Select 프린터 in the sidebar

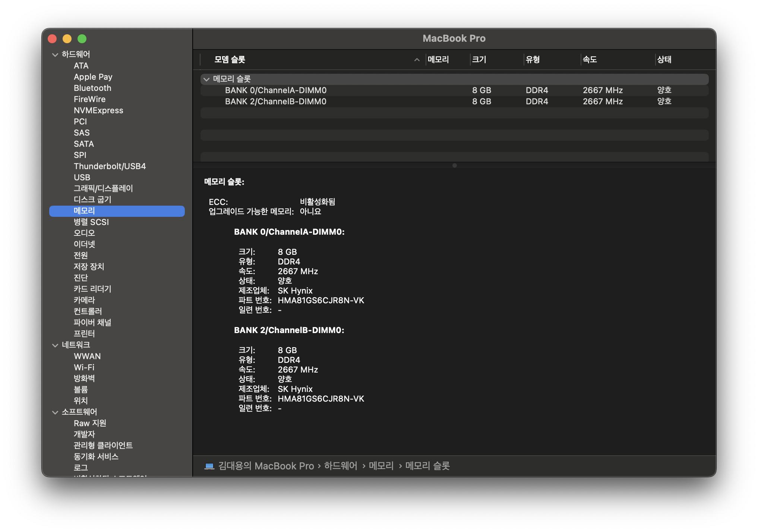point(84,334)
